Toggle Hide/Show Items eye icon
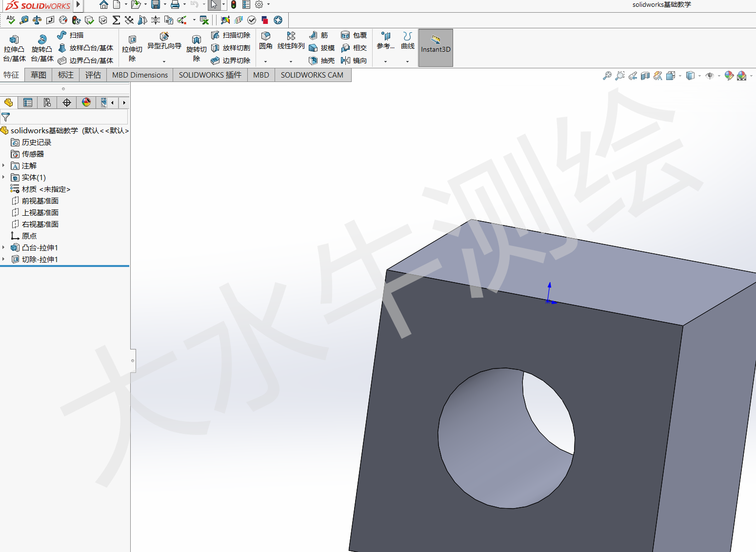The image size is (756, 552). pyautogui.click(x=710, y=76)
